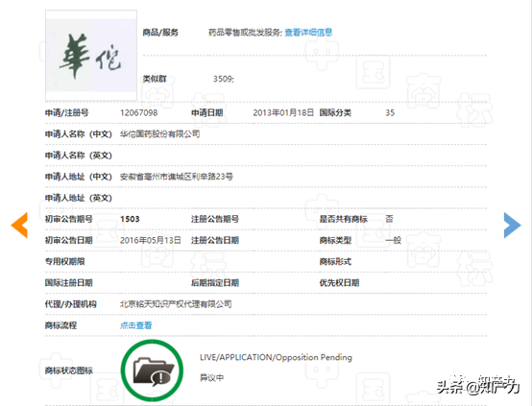
Task: Click 点击查看 link for trademark process
Action: [x=135, y=325]
